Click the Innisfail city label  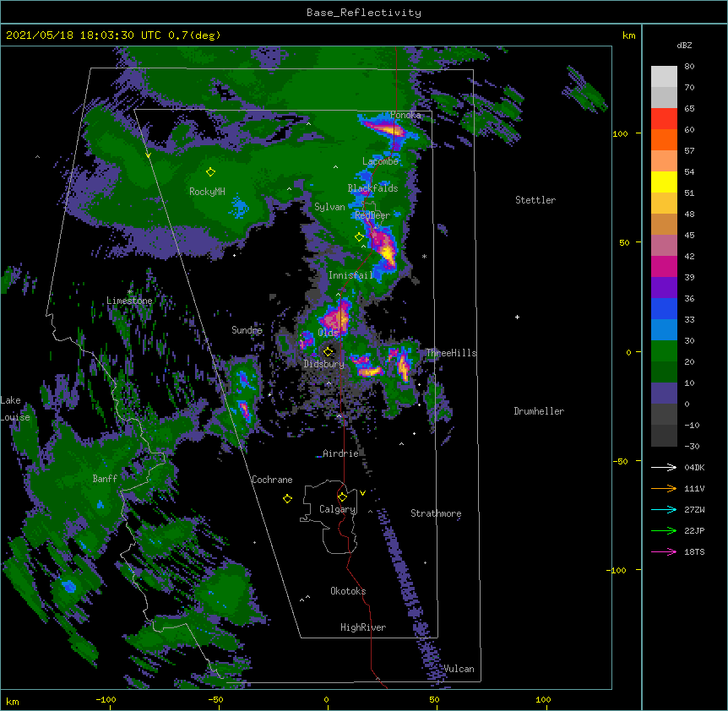coord(351,275)
